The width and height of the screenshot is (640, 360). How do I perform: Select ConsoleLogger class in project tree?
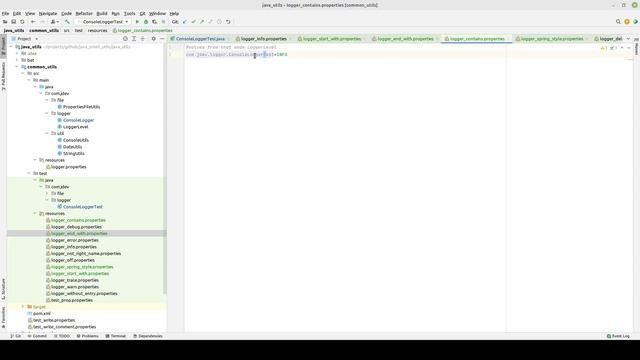point(78,120)
